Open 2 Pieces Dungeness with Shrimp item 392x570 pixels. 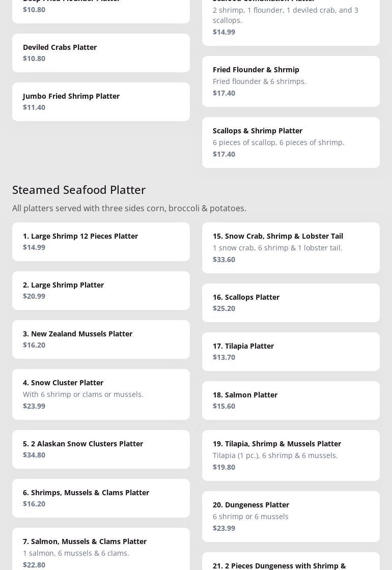point(291,563)
